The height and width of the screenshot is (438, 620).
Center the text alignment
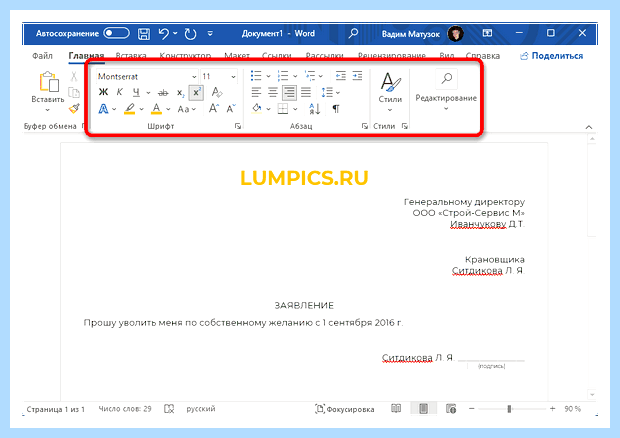click(273, 93)
